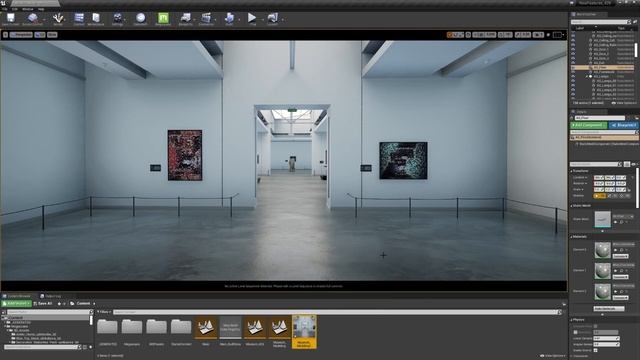
Task: Select the Content Browser tab
Action: [17, 296]
